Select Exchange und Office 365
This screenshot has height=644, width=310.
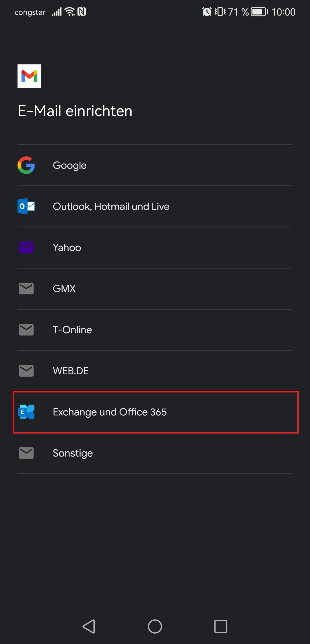click(155, 412)
